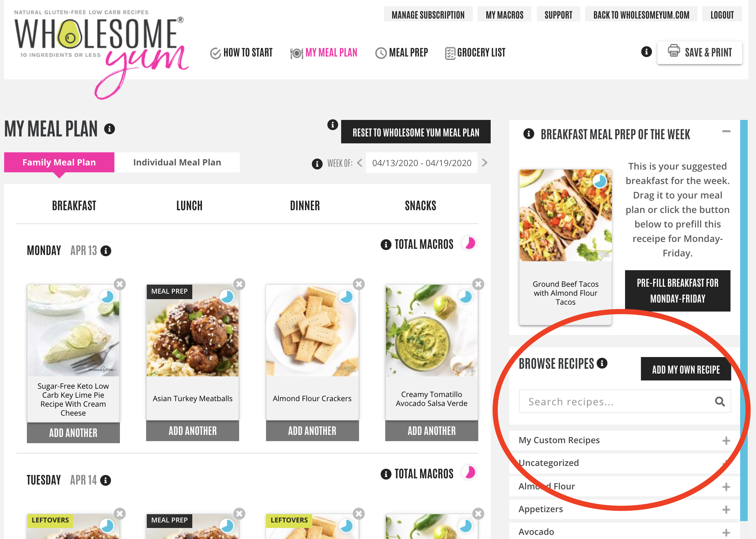756x539 pixels.
Task: Expand the Appetizers recipe category
Action: (624, 509)
